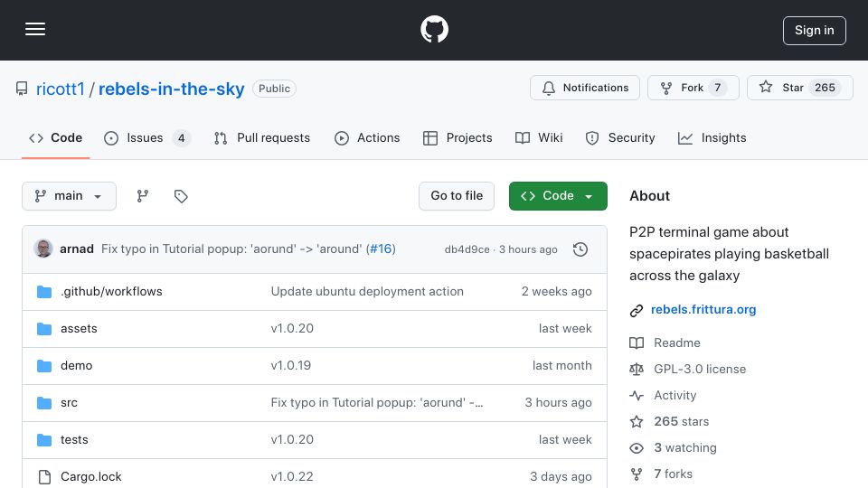
Task: Click the Sign in button
Action: [815, 31]
